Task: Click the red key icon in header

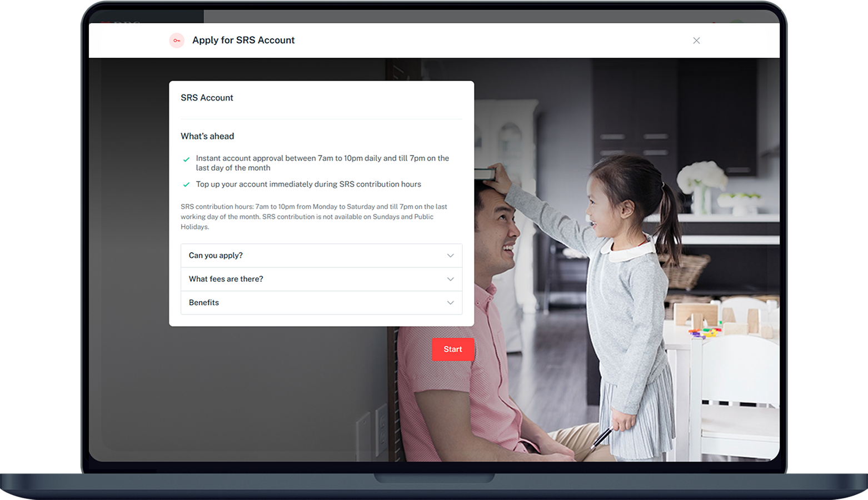Action: pos(177,41)
